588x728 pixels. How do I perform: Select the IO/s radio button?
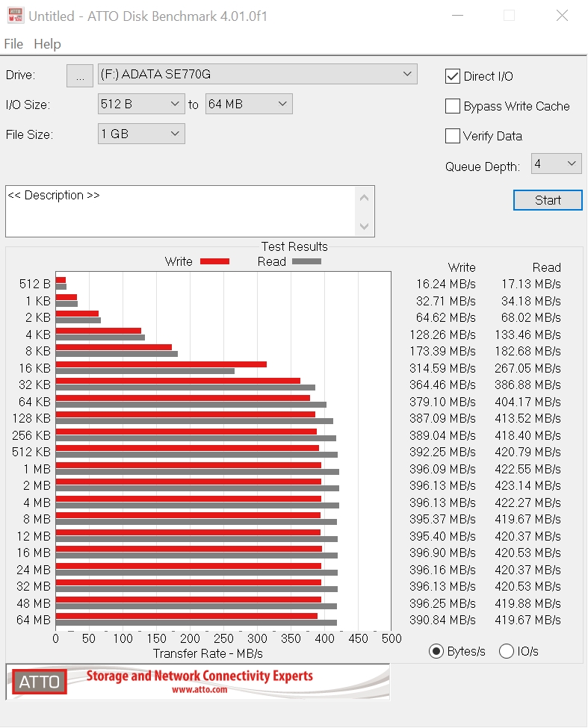(x=507, y=651)
